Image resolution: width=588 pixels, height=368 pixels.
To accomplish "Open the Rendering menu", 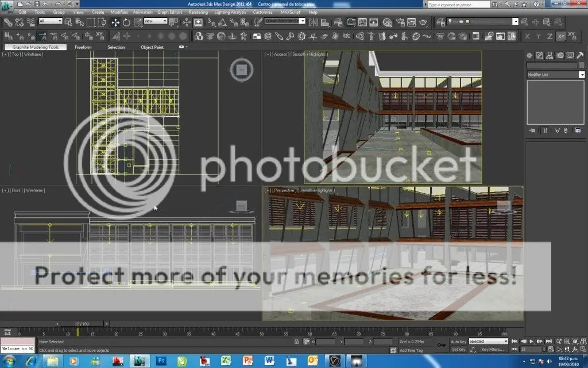I will tap(198, 12).
